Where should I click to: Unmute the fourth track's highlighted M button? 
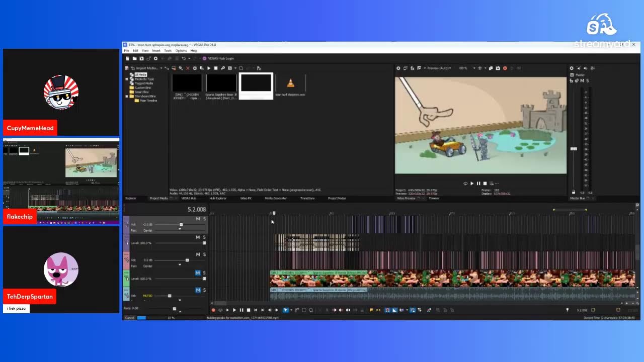click(198, 273)
